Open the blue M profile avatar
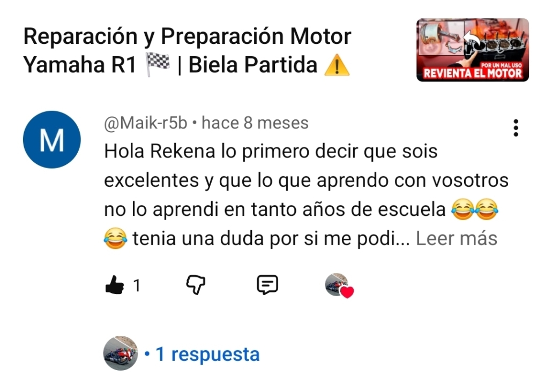Image resolution: width=552 pixels, height=392 pixels. click(x=52, y=140)
